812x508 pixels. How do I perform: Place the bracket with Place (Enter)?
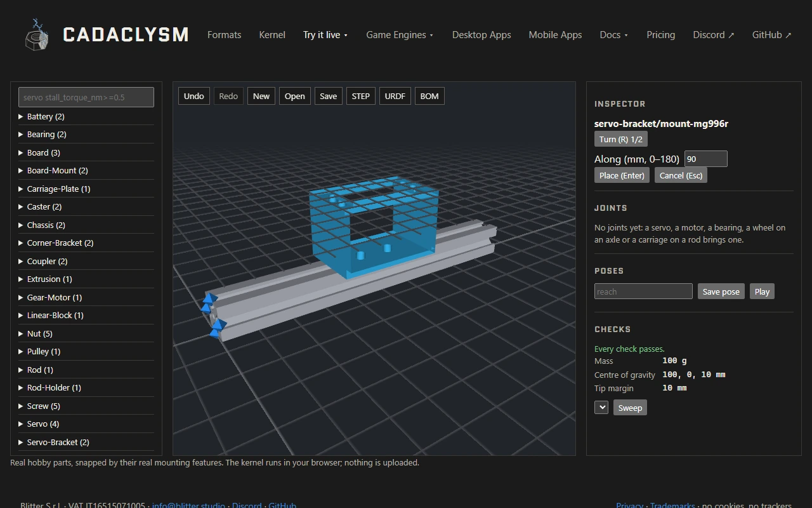(622, 175)
